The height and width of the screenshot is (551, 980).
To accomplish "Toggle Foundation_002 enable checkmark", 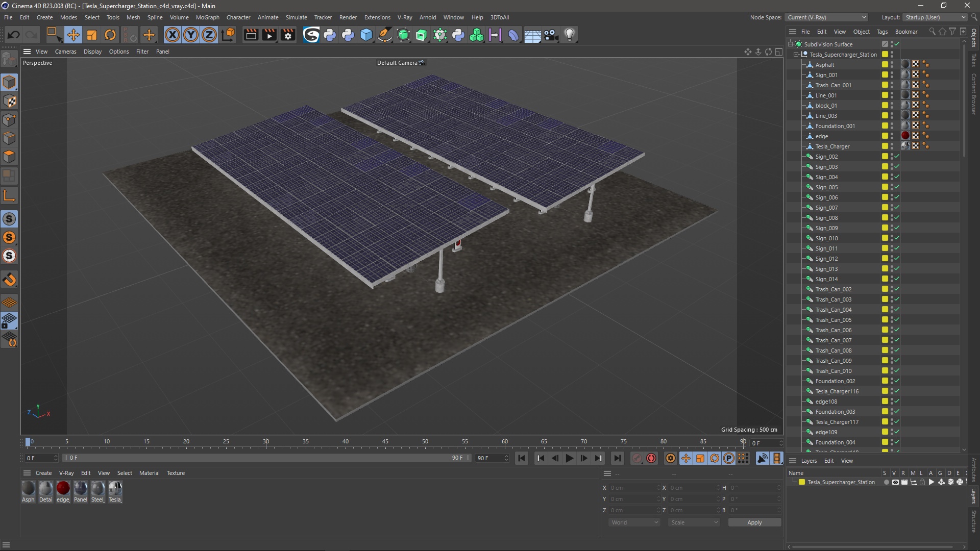I will [x=897, y=381].
